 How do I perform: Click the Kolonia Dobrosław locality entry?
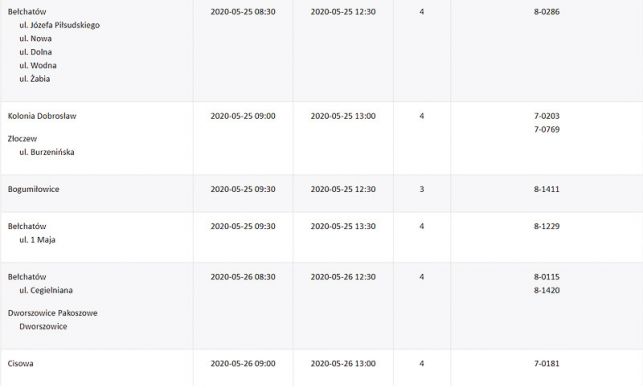coord(42,116)
